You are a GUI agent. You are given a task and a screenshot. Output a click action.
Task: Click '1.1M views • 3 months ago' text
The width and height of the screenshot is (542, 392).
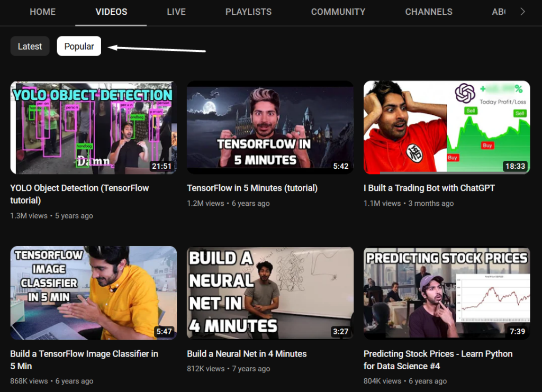point(409,204)
